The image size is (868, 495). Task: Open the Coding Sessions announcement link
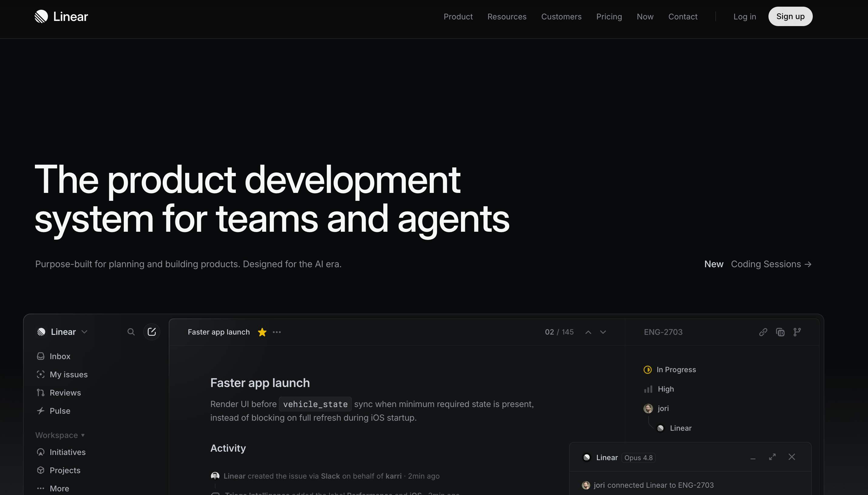click(771, 264)
